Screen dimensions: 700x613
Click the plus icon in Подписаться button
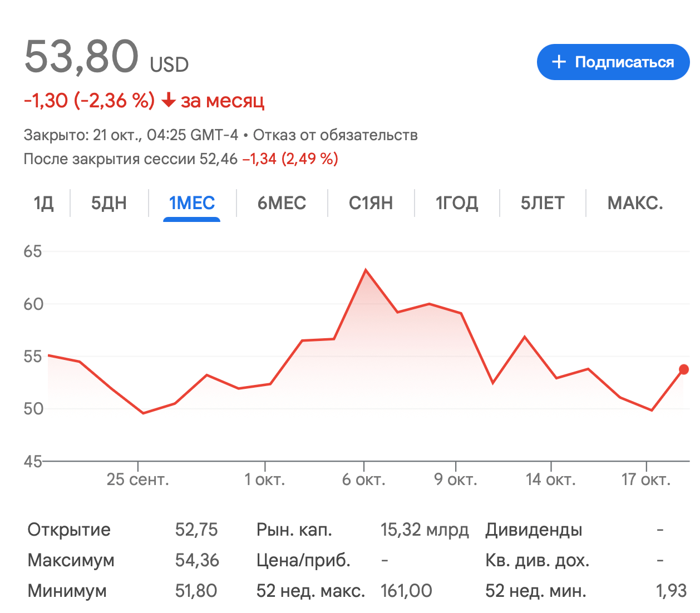[x=559, y=62]
